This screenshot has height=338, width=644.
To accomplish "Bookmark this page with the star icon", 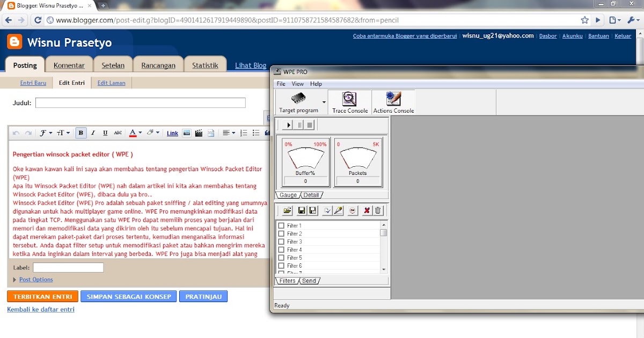I will (x=584, y=20).
